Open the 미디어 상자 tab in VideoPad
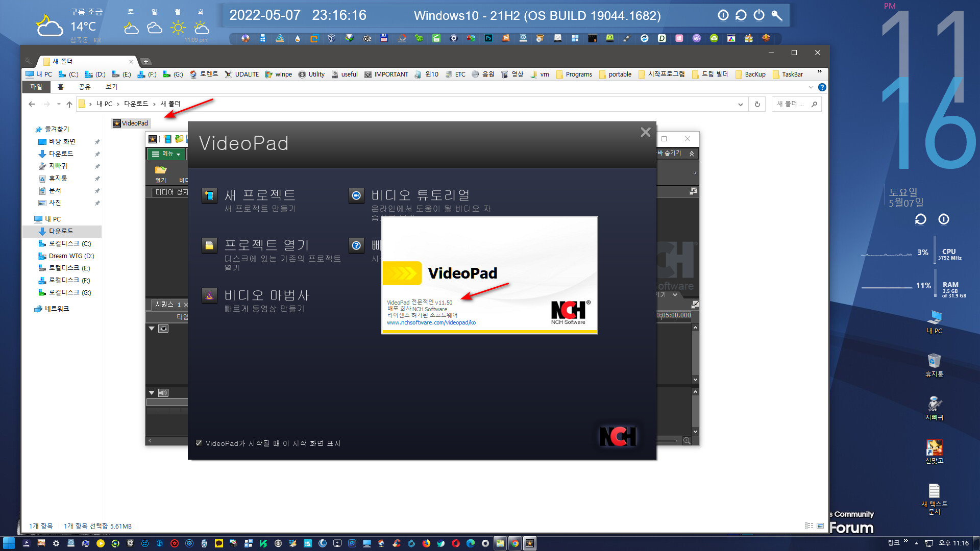Viewport: 980px width, 551px height. (x=171, y=192)
